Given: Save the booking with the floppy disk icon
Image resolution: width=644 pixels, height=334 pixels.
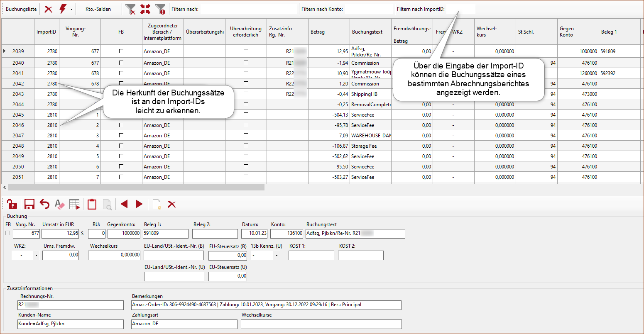Looking at the screenshot, I should 29,204.
